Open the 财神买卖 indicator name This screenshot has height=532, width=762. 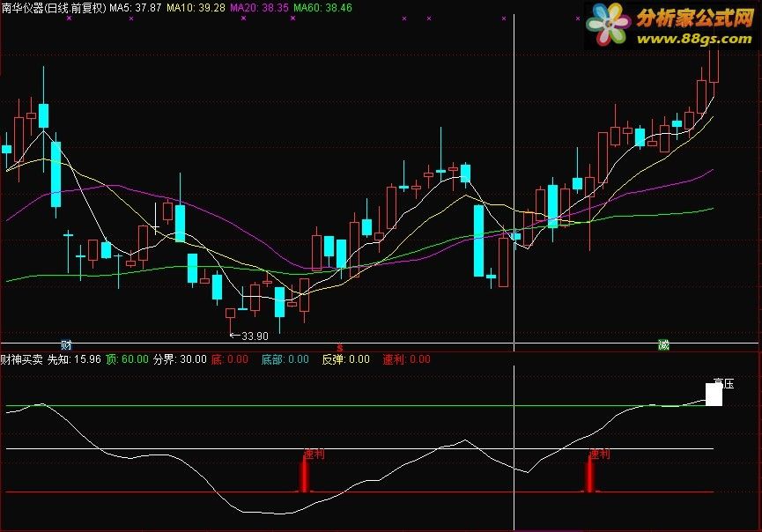pyautogui.click(x=22, y=359)
